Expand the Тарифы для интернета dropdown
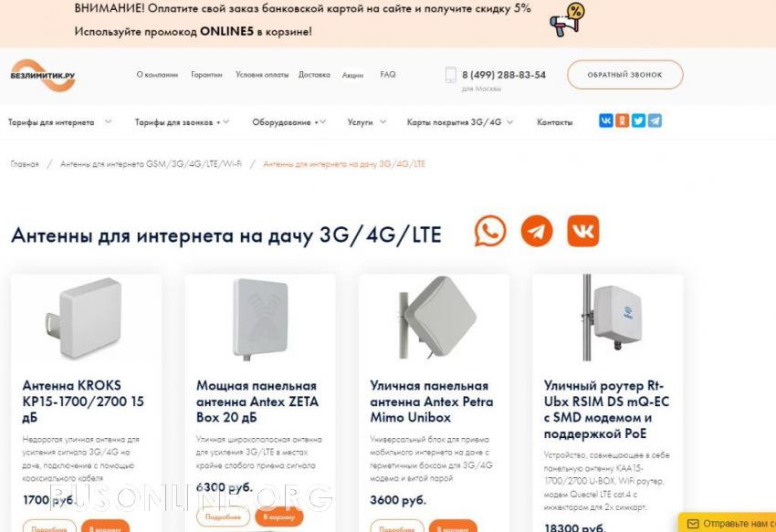Image resolution: width=776 pixels, height=532 pixels. point(60,122)
